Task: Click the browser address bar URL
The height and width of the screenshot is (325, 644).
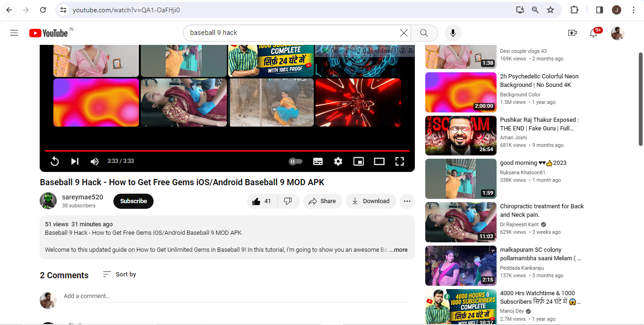Action: (x=126, y=10)
